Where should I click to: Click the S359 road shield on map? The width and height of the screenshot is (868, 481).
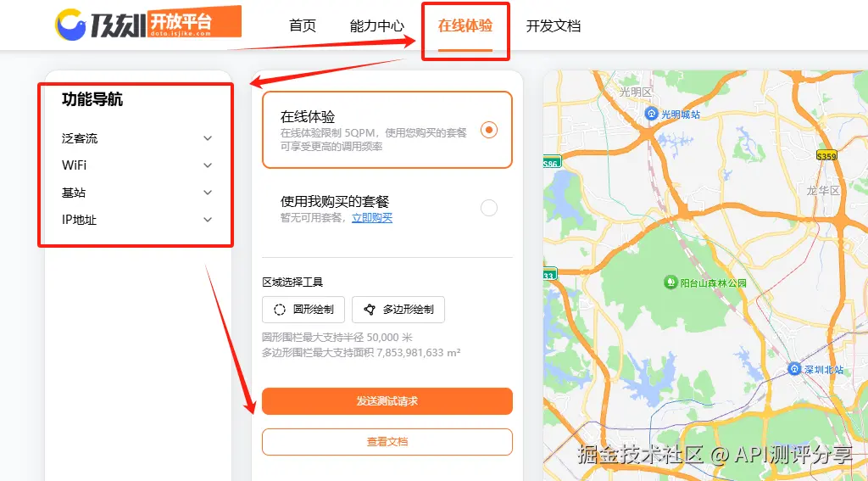[826, 156]
